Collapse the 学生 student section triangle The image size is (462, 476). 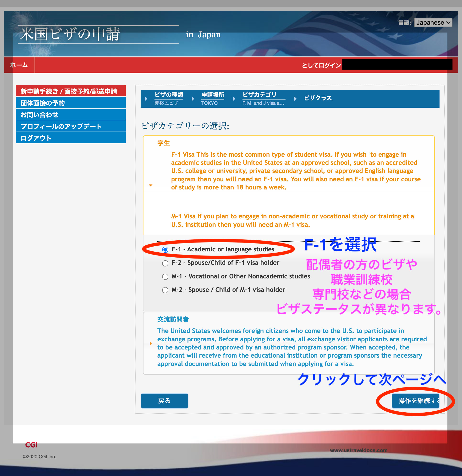[x=151, y=185]
